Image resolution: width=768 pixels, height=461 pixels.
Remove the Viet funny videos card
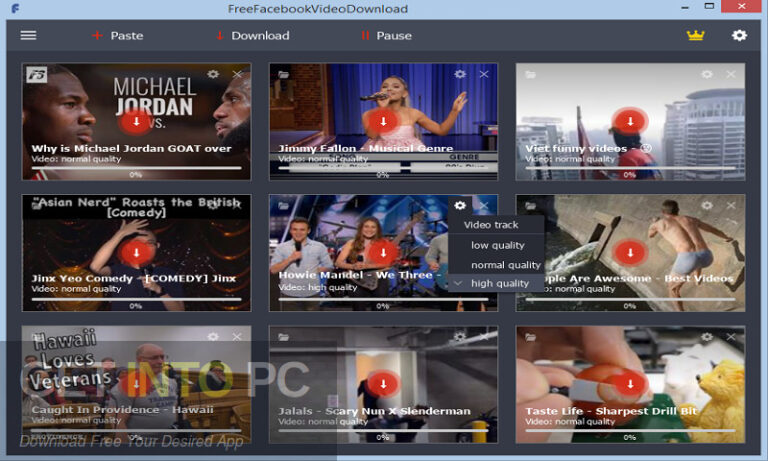pos(731,74)
